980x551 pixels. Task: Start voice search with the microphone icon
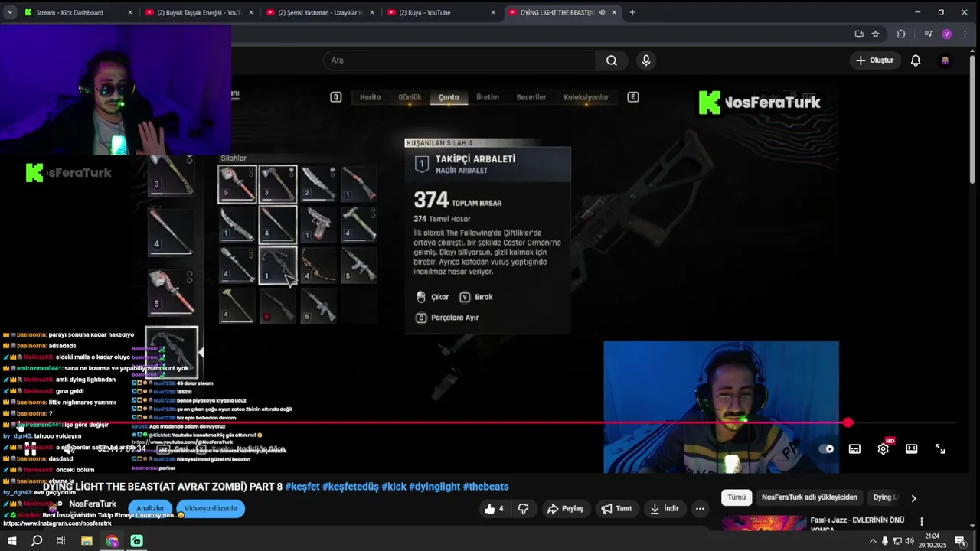coord(646,60)
